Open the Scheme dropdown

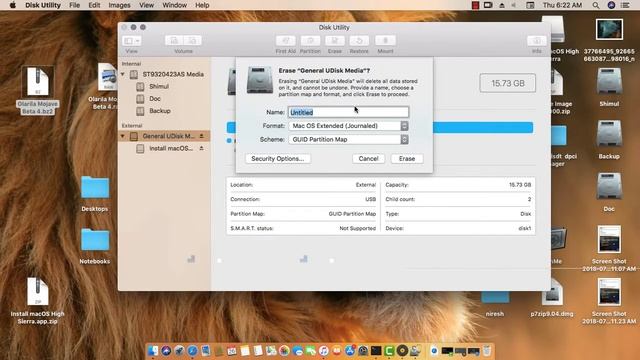[348, 140]
